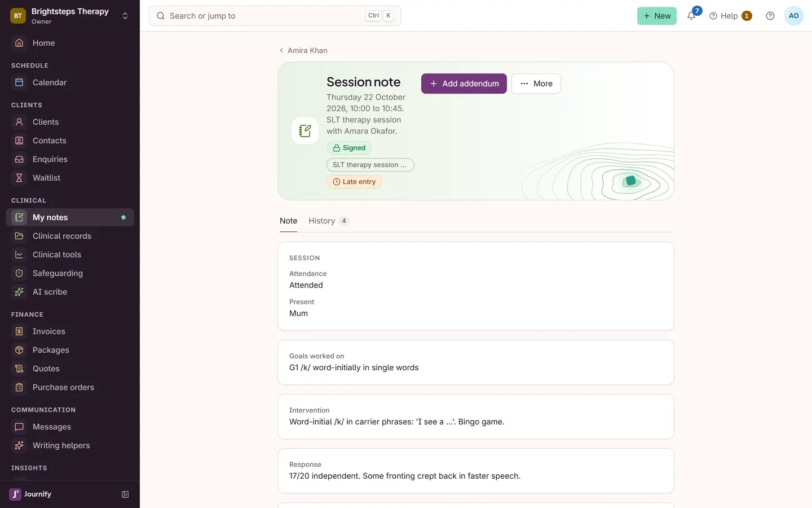This screenshot has width=812, height=508.
Task: Go back to Amira Khan
Action: pyautogui.click(x=303, y=50)
